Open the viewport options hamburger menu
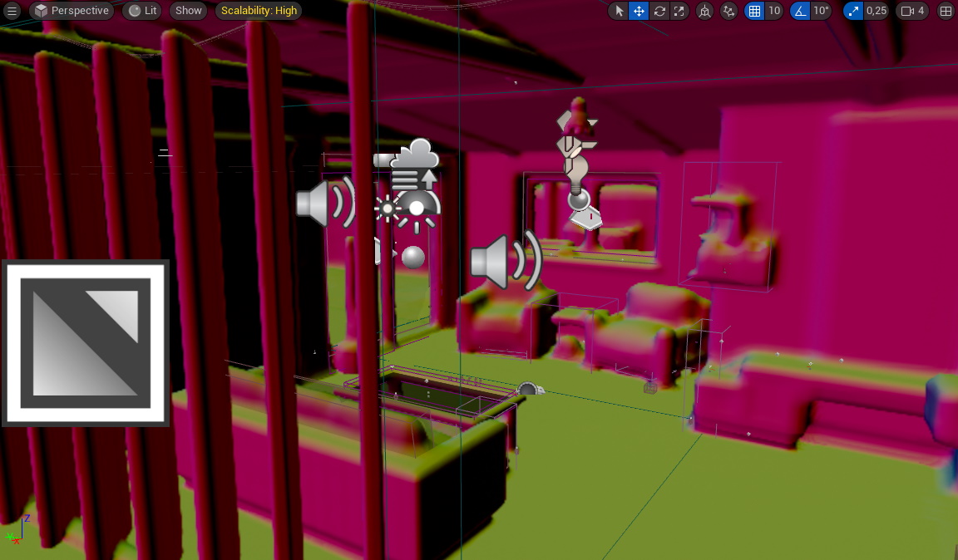 (12, 11)
